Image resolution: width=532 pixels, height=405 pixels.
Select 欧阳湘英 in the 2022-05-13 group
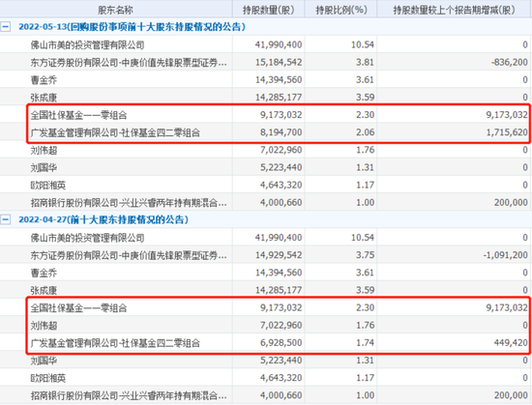click(x=48, y=186)
